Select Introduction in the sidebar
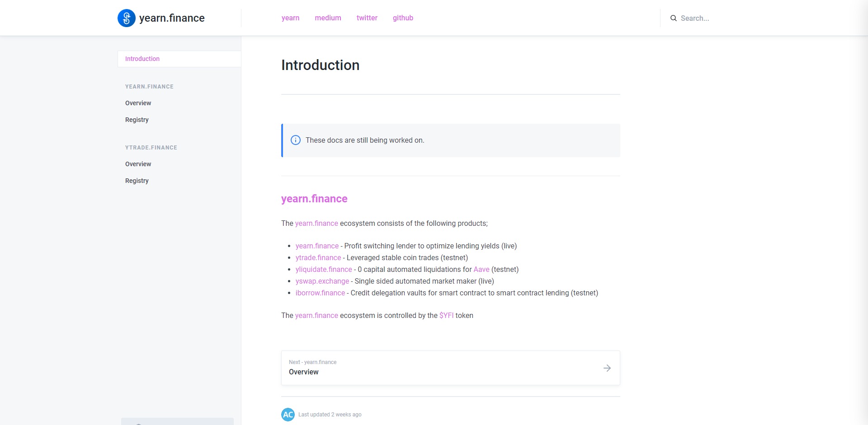868x425 pixels. 179,59
